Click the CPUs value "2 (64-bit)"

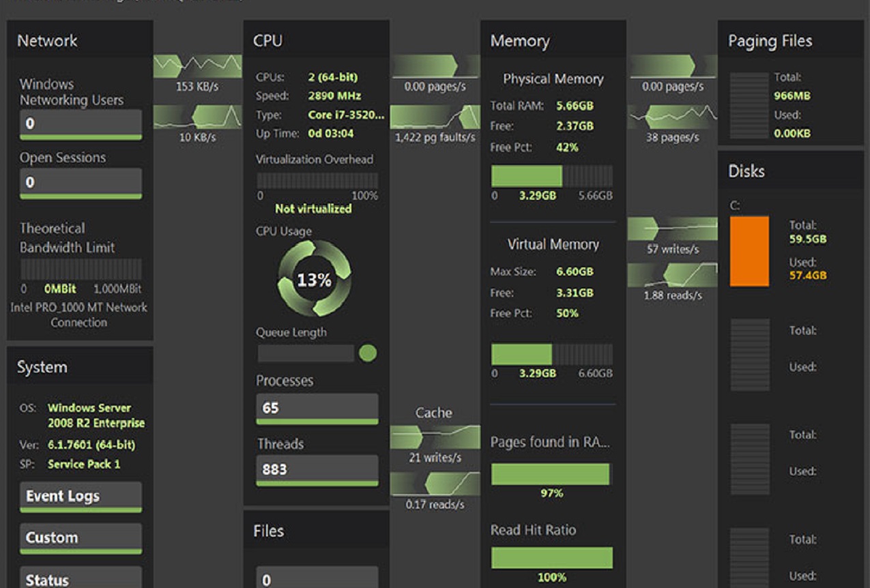(332, 77)
